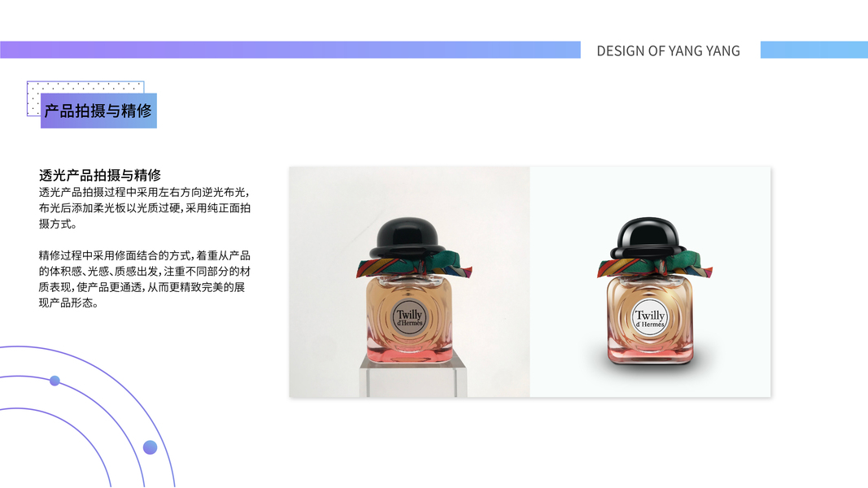868x488 pixels.
Task: Select the retouched perfume photo on right
Action: click(650, 281)
